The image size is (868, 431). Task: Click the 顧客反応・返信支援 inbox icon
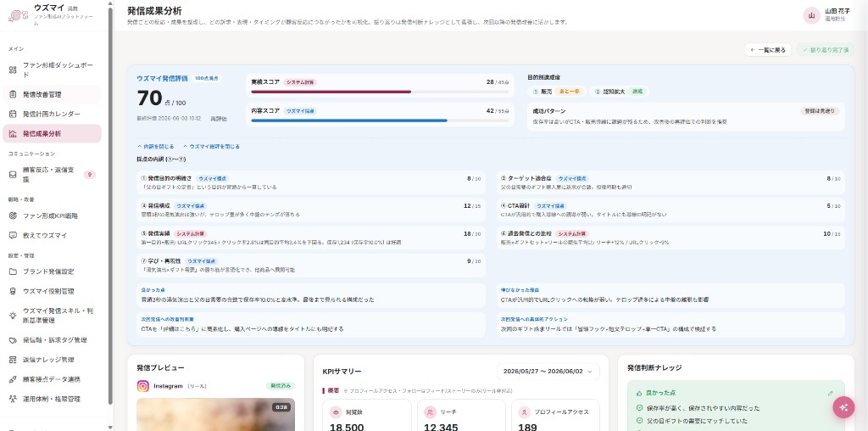13,175
